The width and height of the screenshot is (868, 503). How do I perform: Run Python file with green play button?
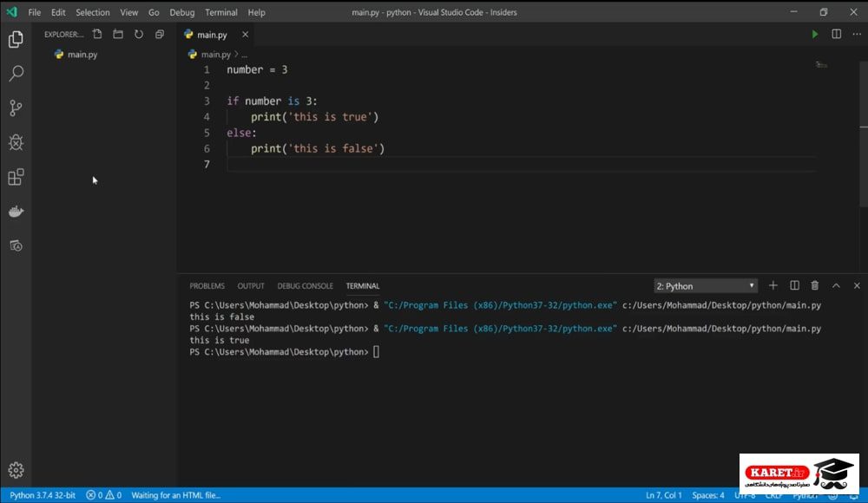(x=815, y=35)
